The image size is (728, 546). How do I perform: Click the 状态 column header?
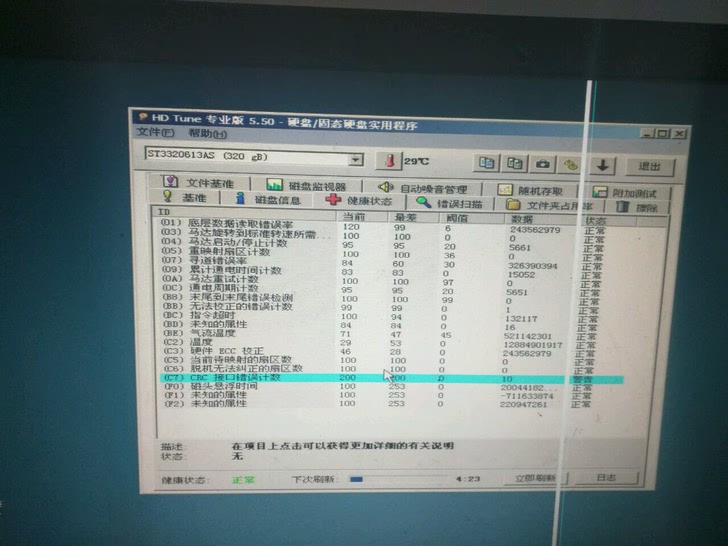[608, 221]
